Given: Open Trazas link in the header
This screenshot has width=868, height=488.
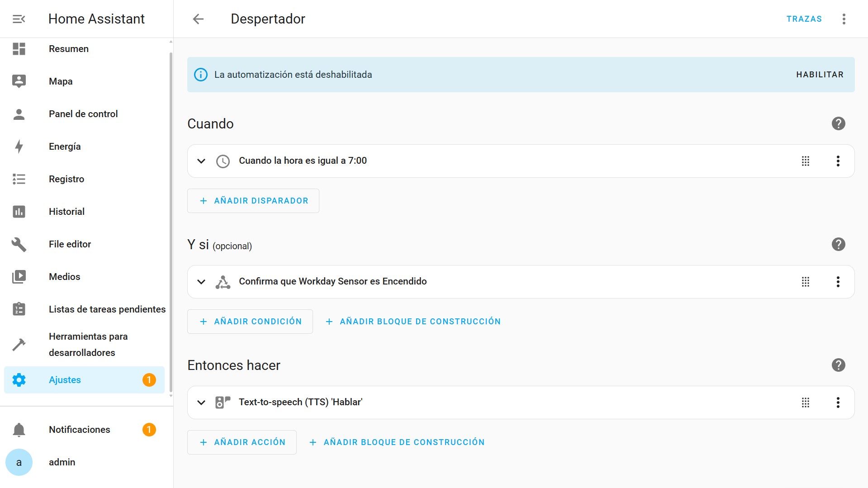Looking at the screenshot, I should [x=804, y=19].
